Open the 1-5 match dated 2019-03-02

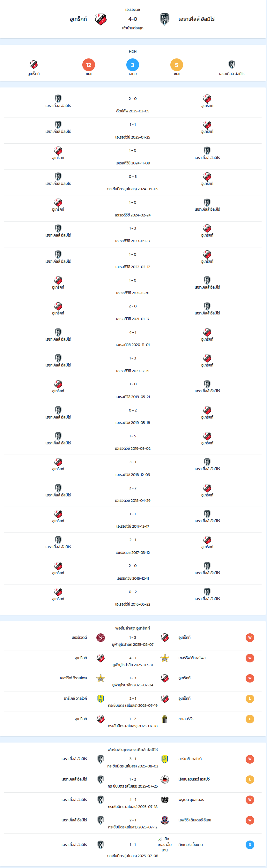133,442
